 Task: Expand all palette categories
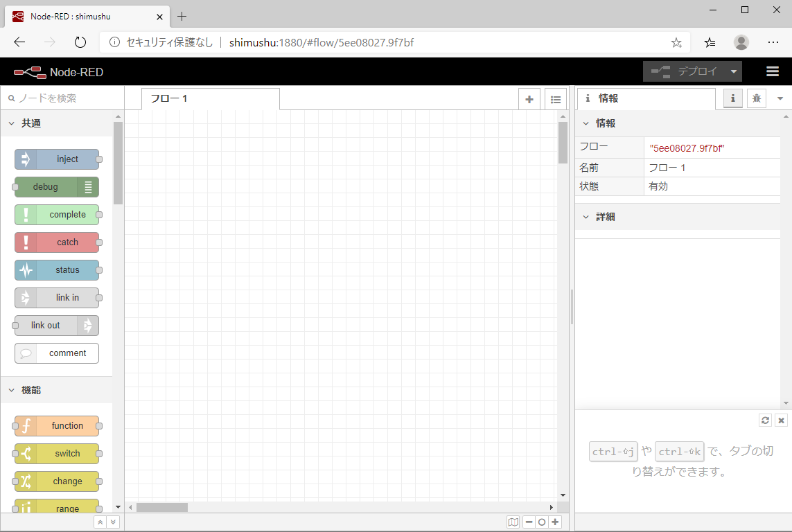click(113, 522)
